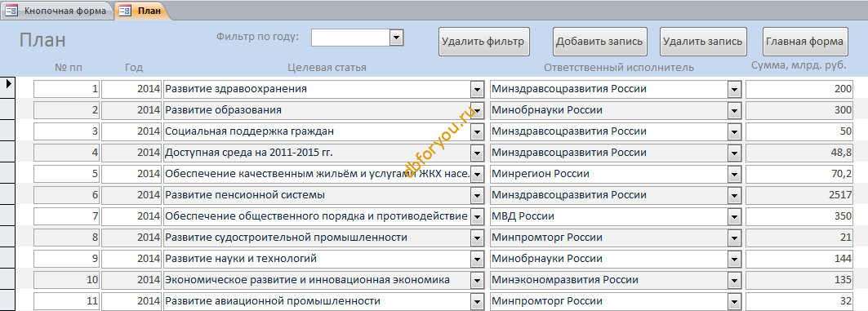Click the Удалить фильтр button
The image size is (868, 311).
tap(484, 42)
